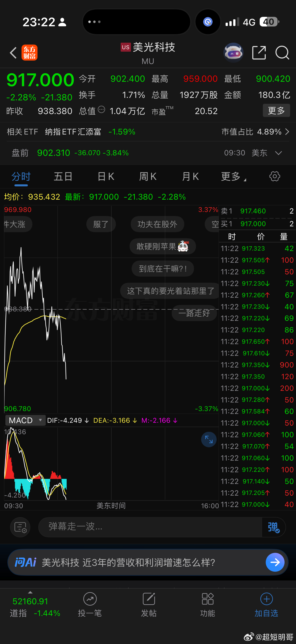
Task: Tap the main price 917.000
Action: tap(40, 80)
